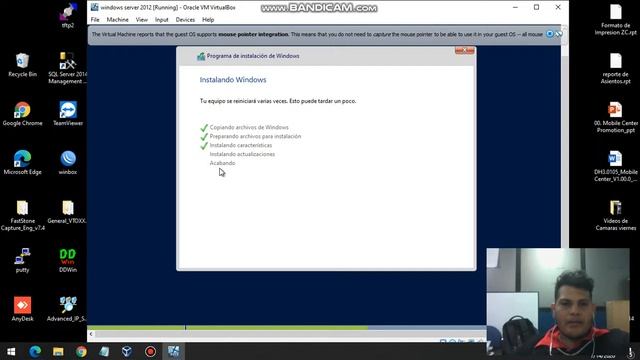
Task: Open reporte de Asientos.rpt file
Action: [x=616, y=69]
